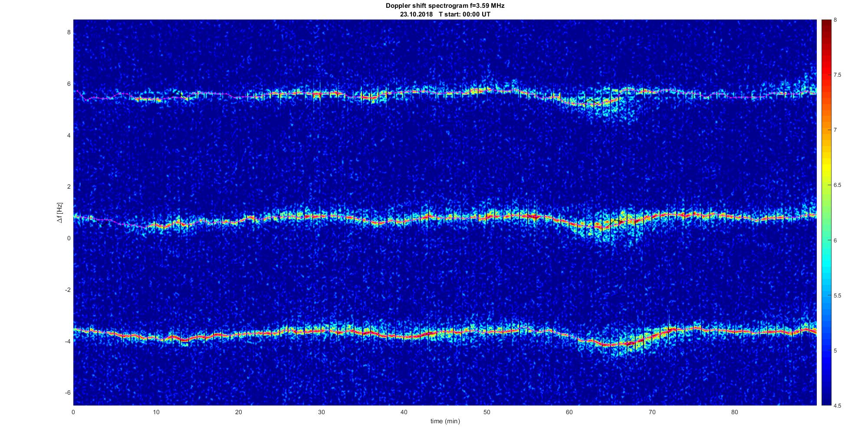This screenshot has height=435, width=868.
Task: Click the x-axis label 'time (min)'
Action: [445, 421]
